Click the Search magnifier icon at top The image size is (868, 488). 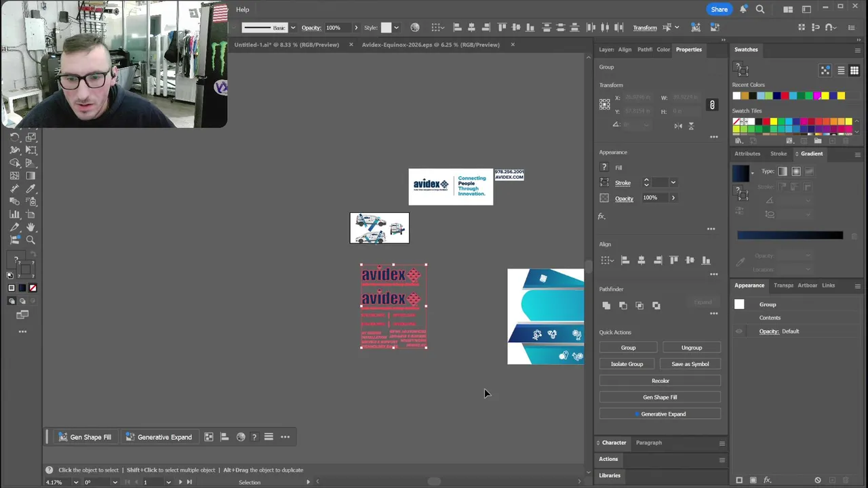pos(760,9)
